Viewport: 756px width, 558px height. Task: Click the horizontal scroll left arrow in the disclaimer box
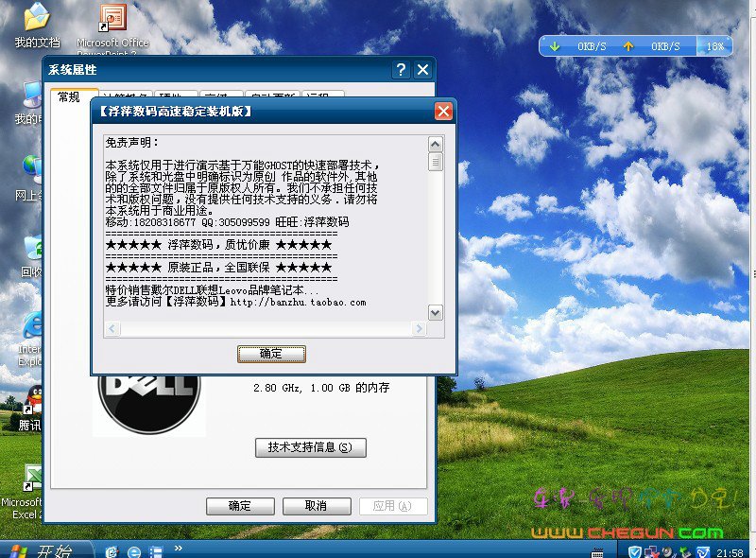click(x=112, y=329)
